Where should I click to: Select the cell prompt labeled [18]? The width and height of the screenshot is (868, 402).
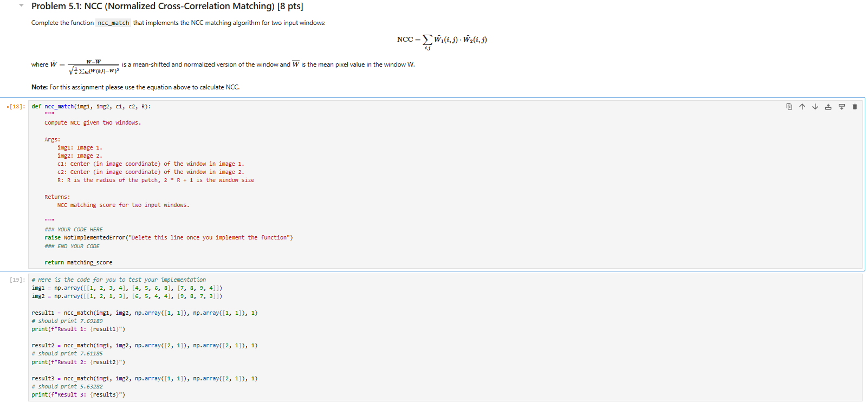(x=17, y=107)
